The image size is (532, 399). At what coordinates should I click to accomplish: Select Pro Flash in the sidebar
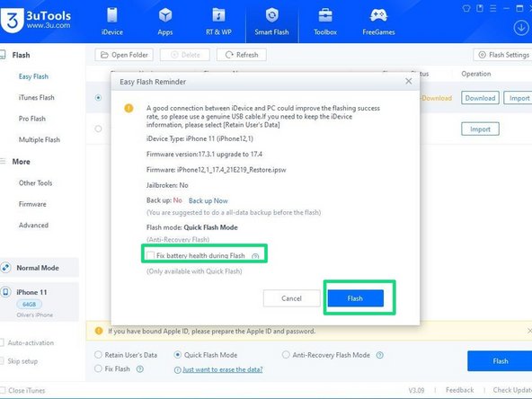pos(31,119)
